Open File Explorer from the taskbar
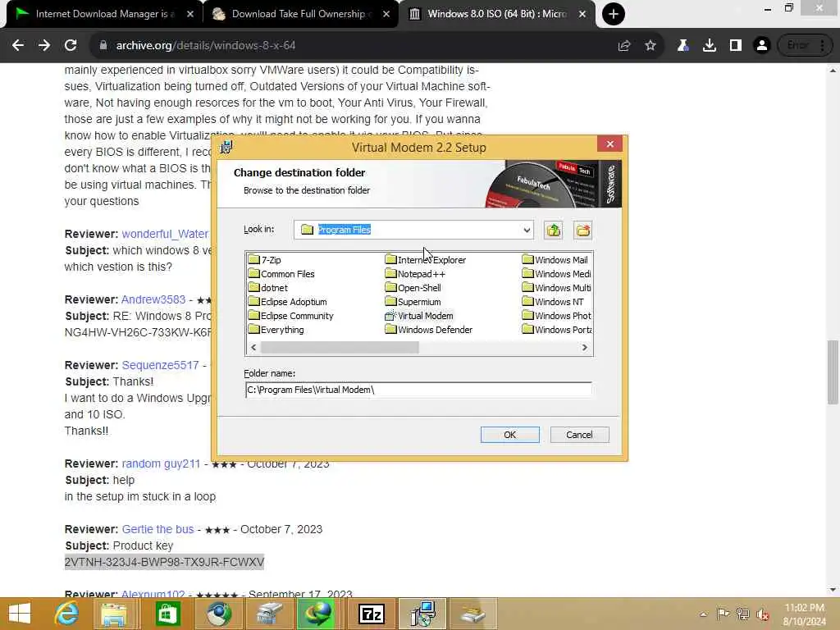 (114, 614)
